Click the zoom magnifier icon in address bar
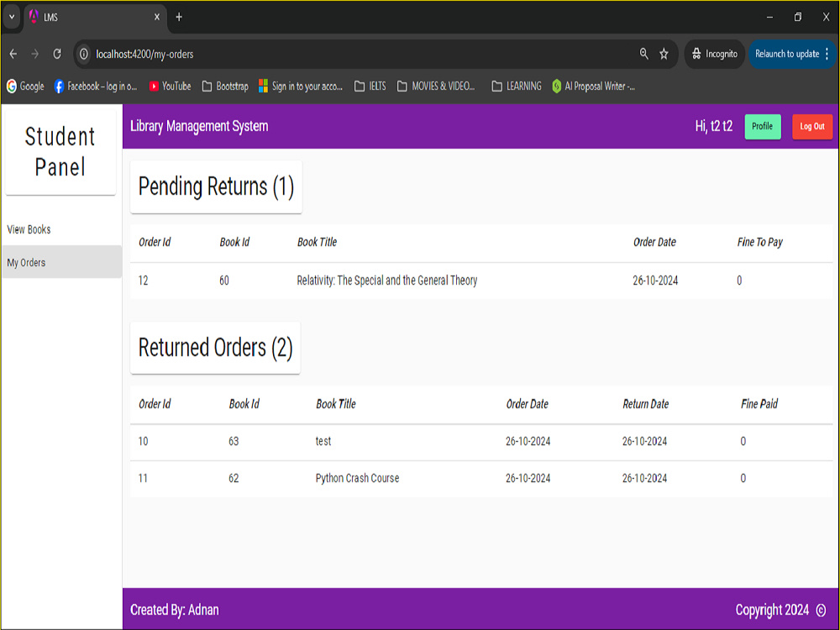The width and height of the screenshot is (840, 630). coord(644,54)
